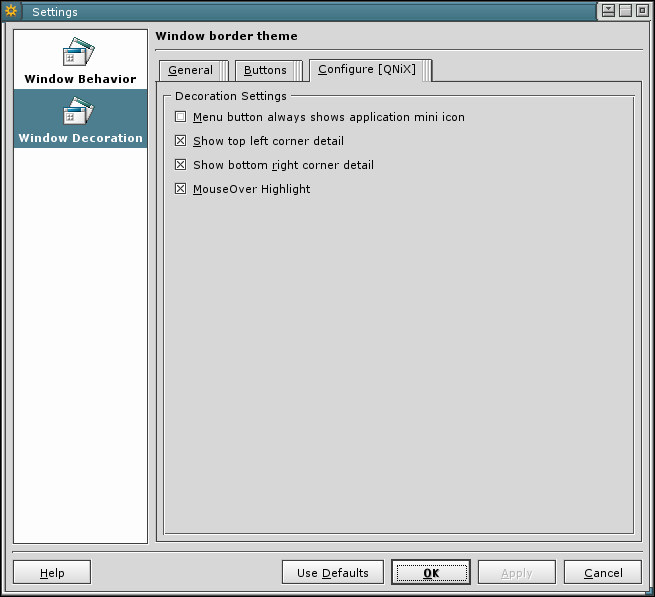The height and width of the screenshot is (597, 655).
Task: Maximize the Settings window
Action: (x=625, y=10)
